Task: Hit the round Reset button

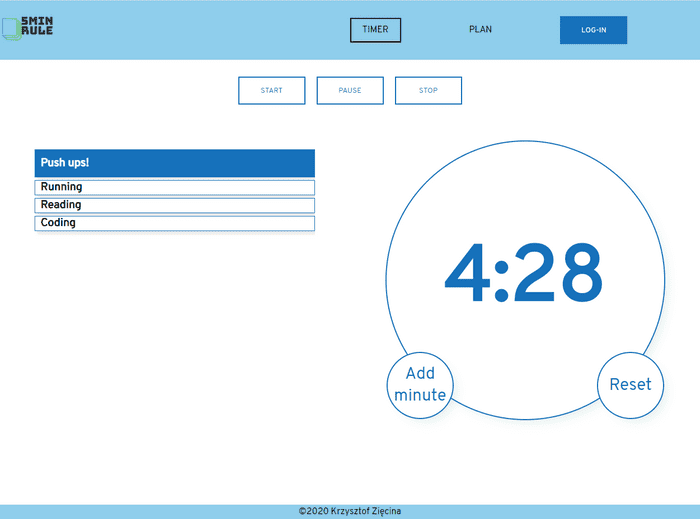Action: click(x=630, y=384)
